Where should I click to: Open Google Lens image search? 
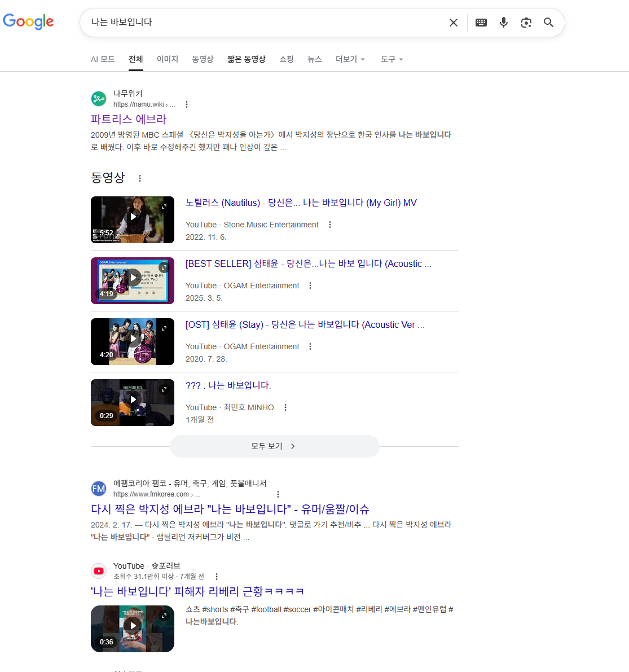(526, 23)
